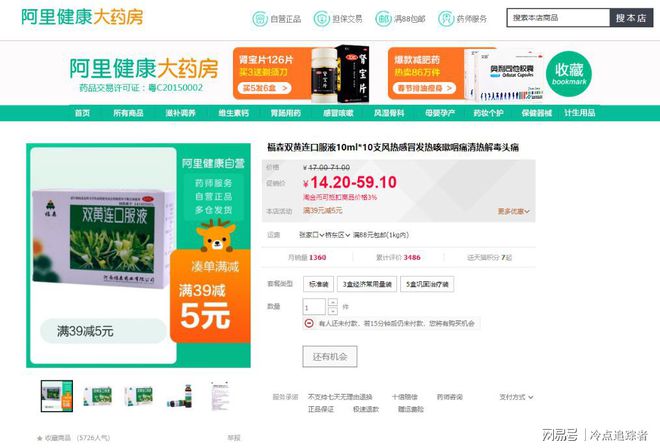Click the 自营正品 badge icon in header
This screenshot has width=660, height=448.
pyautogui.click(x=260, y=19)
